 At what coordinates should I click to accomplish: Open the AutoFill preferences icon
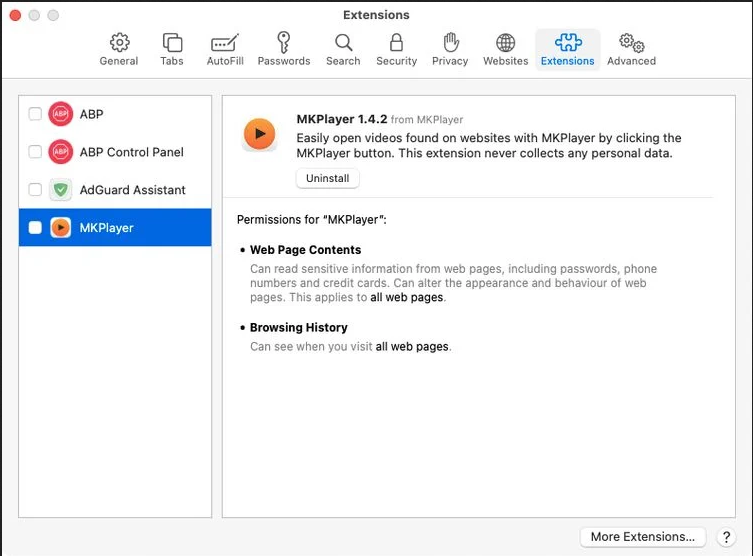(x=225, y=43)
